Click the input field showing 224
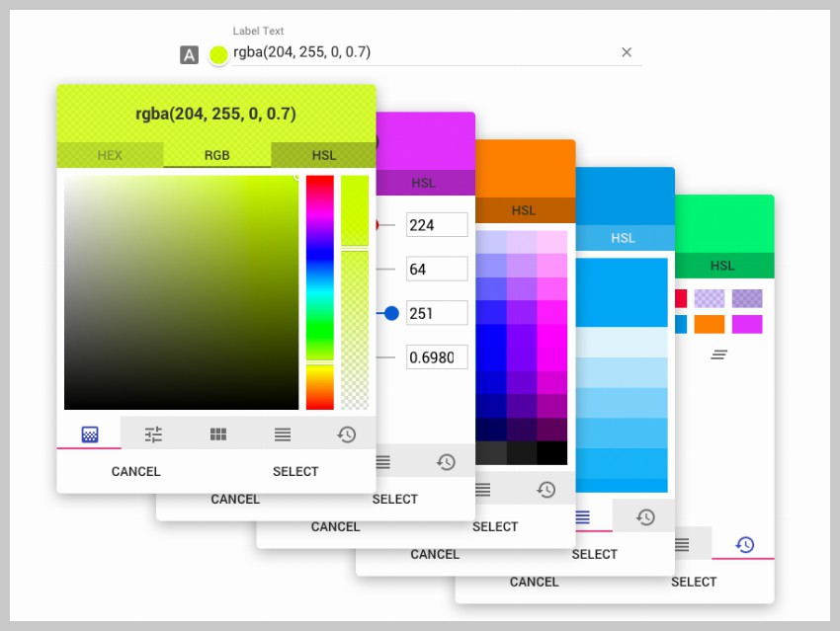Viewport: 840px width, 631px height. pos(437,224)
